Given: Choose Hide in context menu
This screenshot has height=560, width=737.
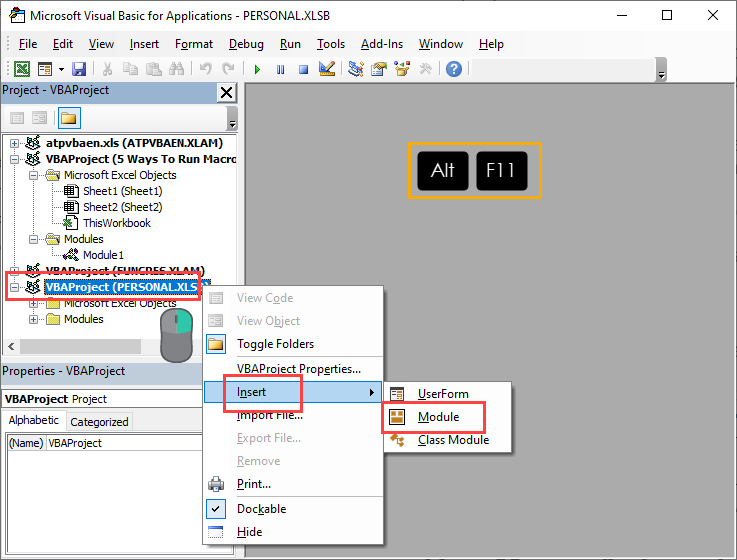Looking at the screenshot, I should 293,532.
